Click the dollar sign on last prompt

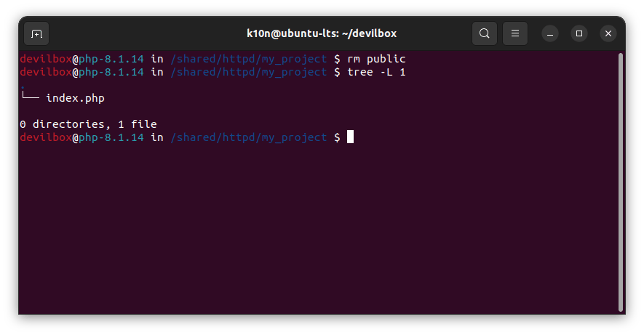[x=336, y=137]
